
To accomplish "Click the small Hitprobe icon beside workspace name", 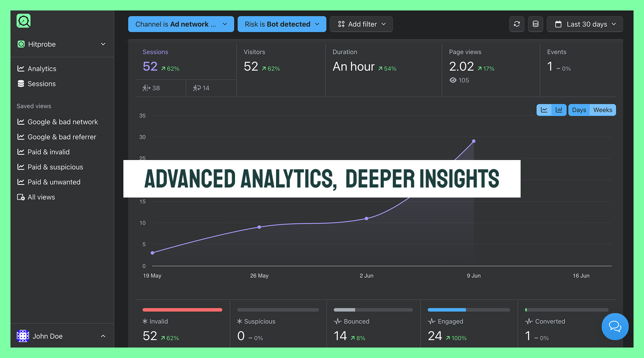I will (21, 44).
